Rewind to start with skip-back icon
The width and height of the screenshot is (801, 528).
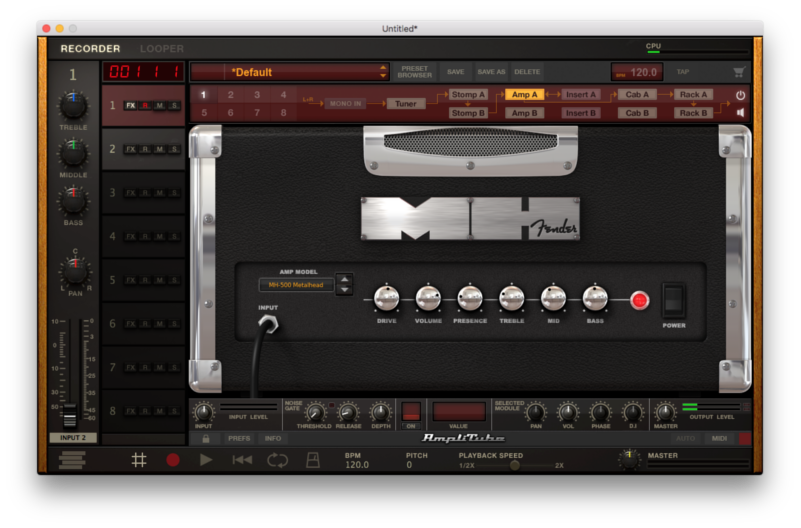pos(242,460)
